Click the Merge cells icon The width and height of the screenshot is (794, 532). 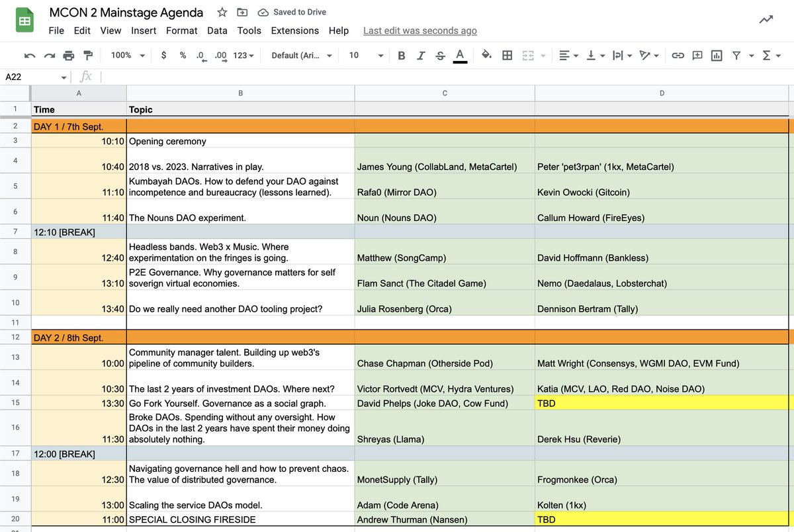(528, 56)
